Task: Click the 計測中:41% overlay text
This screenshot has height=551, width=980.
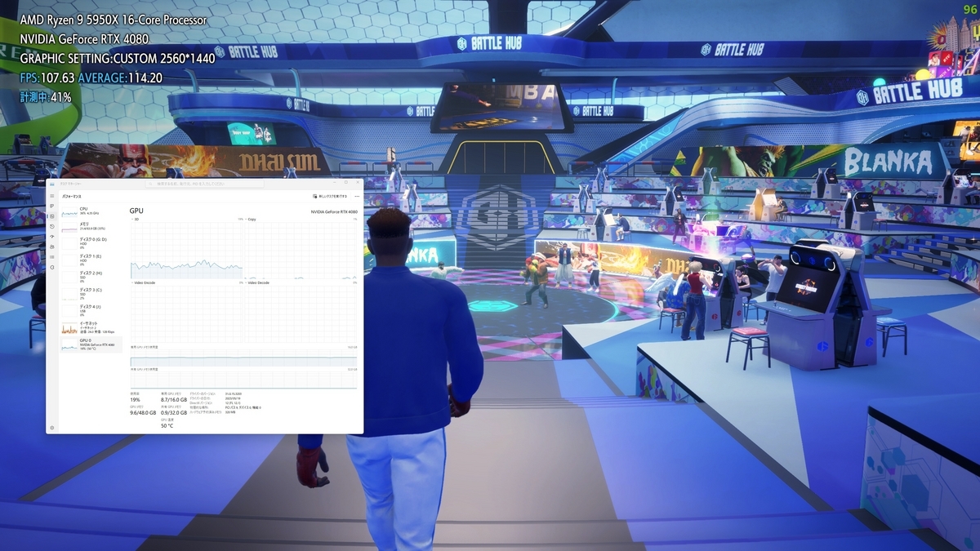Action: pyautogui.click(x=46, y=97)
